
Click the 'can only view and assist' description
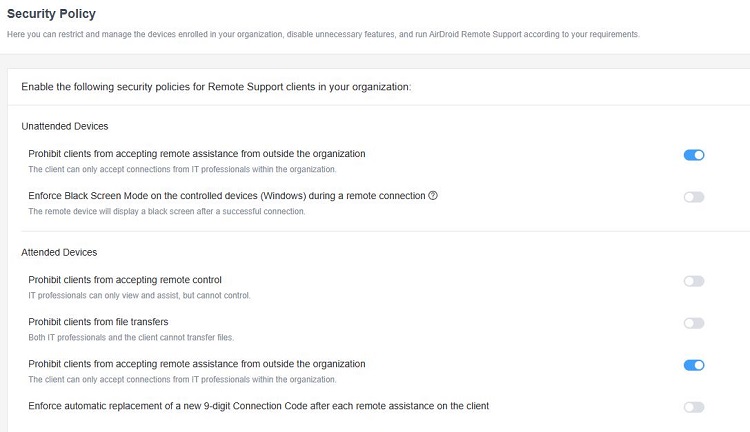138,296
